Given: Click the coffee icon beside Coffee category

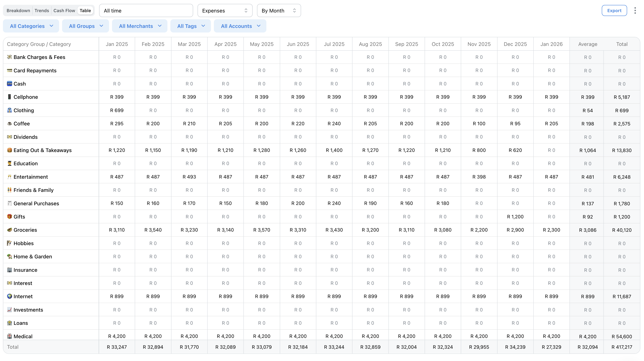Looking at the screenshot, I should pyautogui.click(x=9, y=123).
